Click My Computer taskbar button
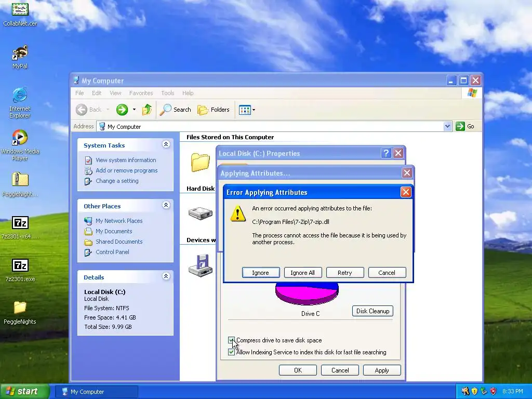This screenshot has height=399, width=532. (96, 392)
